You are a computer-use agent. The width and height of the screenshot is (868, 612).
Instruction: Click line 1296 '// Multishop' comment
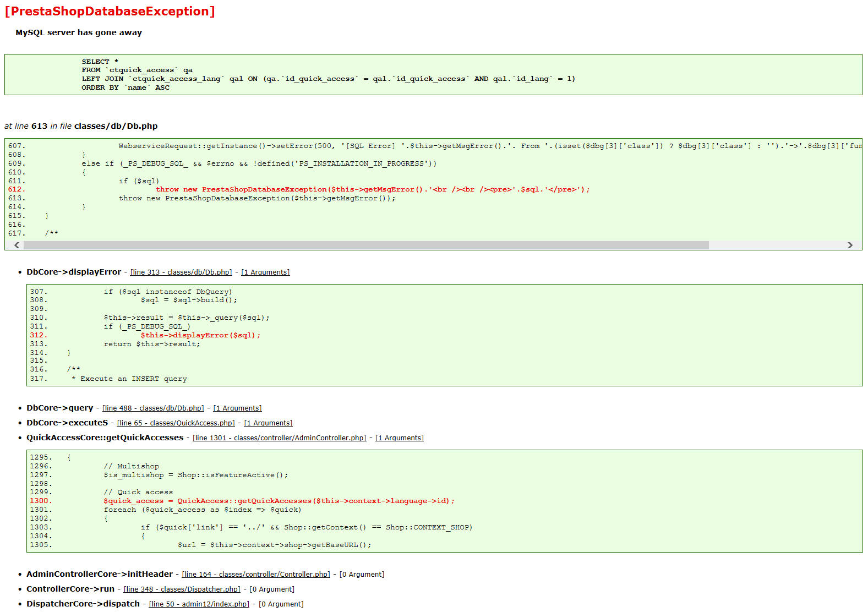pyautogui.click(x=132, y=466)
